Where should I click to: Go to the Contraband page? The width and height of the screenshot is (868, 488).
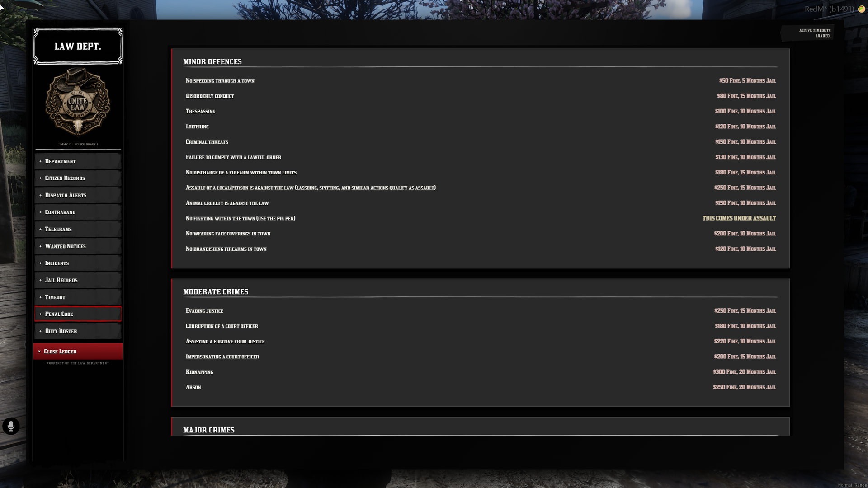[78, 212]
